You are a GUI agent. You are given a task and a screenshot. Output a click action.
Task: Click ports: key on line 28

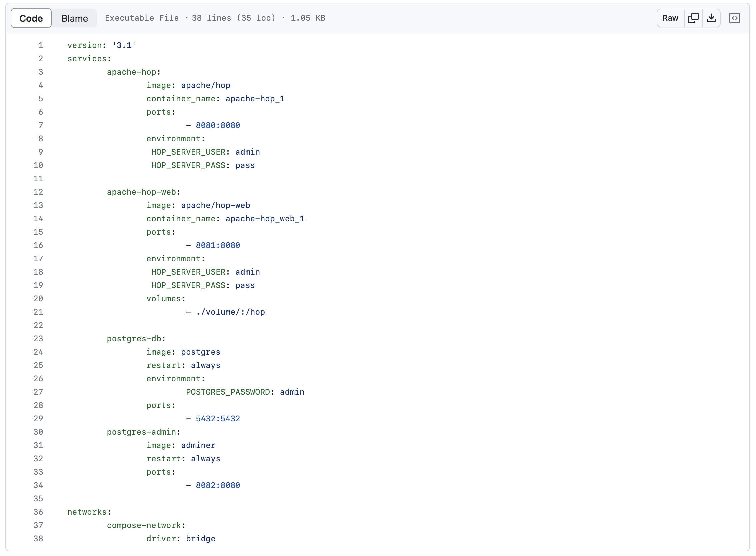coord(161,405)
